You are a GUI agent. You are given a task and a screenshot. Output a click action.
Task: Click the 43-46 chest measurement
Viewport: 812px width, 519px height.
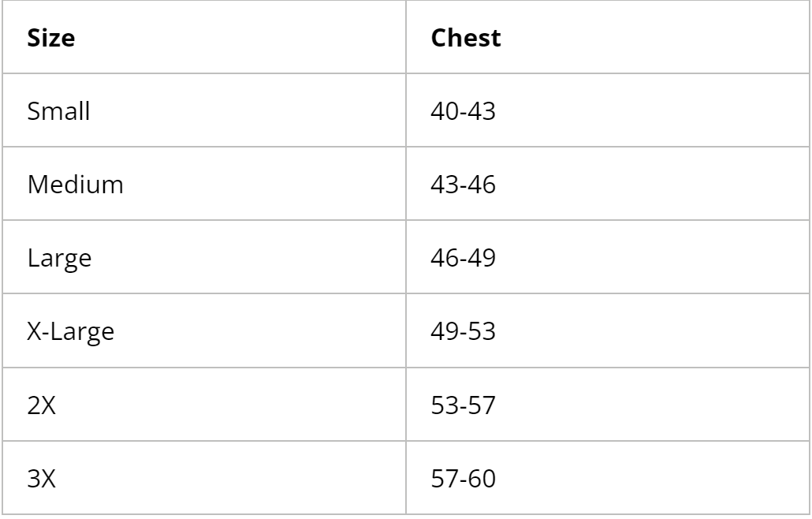point(463,185)
